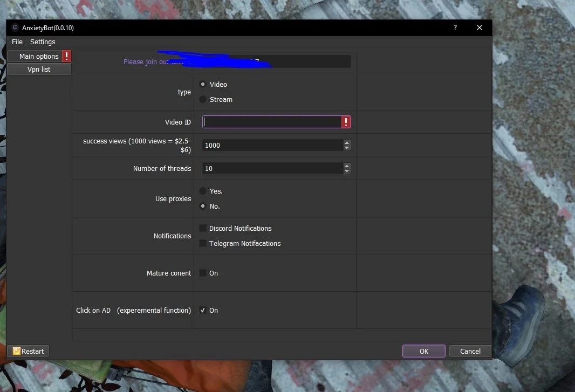Click the 'Number of threads' label

point(162,168)
